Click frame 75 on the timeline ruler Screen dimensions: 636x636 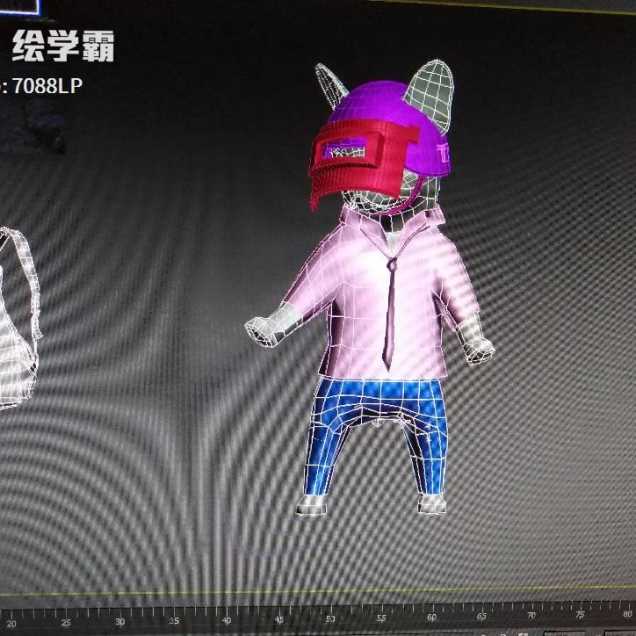pyautogui.click(x=580, y=615)
